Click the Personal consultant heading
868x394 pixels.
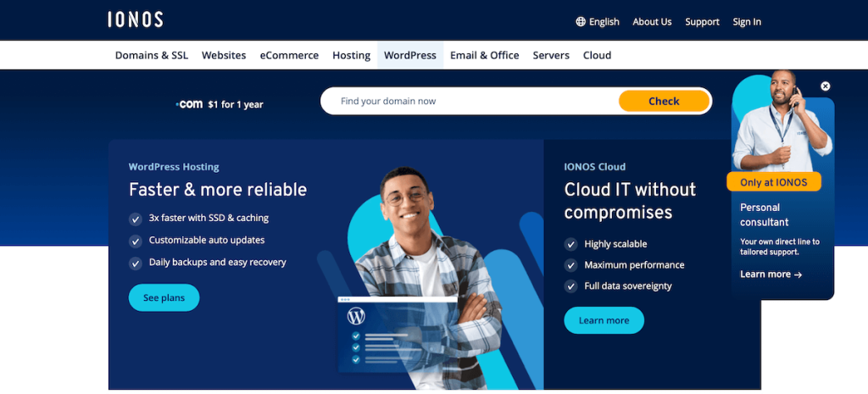coord(765,214)
